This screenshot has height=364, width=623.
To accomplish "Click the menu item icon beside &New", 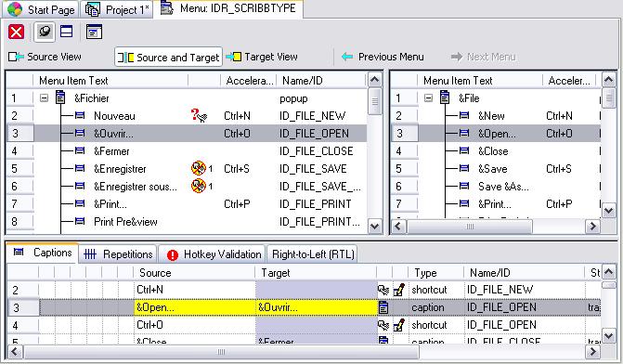I will click(x=464, y=115).
